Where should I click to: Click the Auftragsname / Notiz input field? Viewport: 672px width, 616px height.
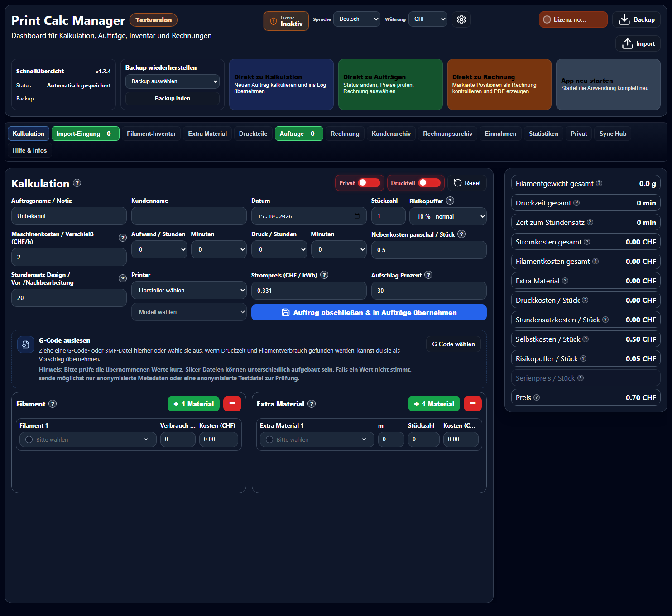click(x=69, y=216)
